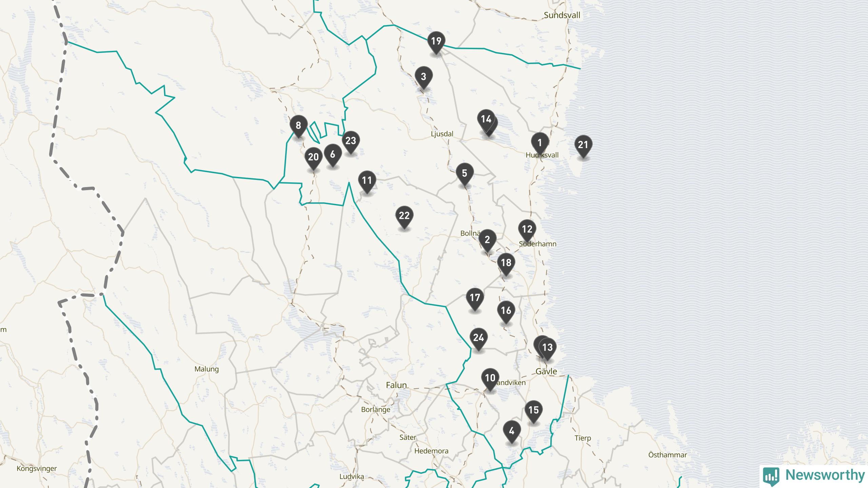The image size is (868, 488).
Task: Select map pin number 3
Action: [423, 78]
